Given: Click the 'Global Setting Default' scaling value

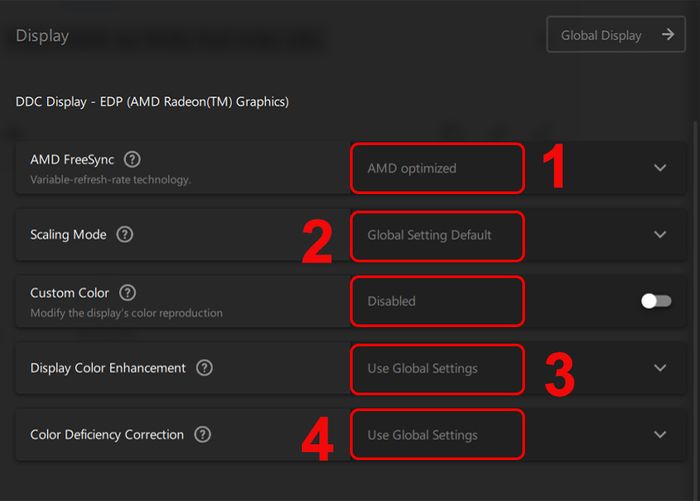Looking at the screenshot, I should [x=429, y=235].
